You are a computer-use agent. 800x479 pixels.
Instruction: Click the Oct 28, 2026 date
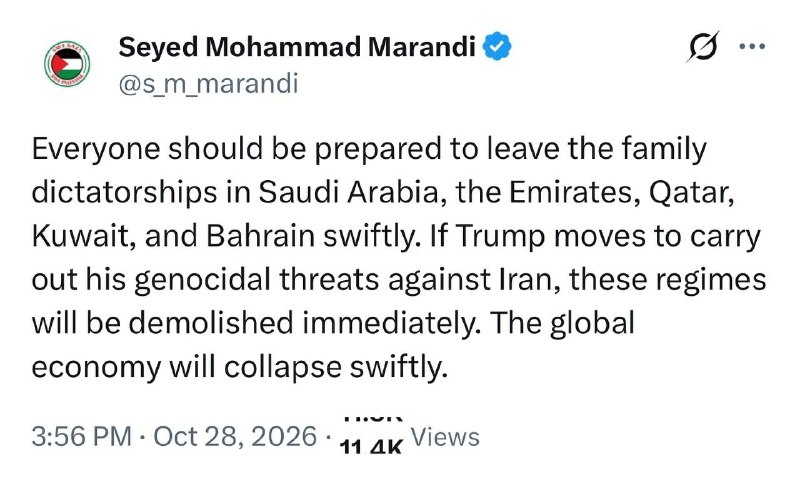click(x=235, y=437)
